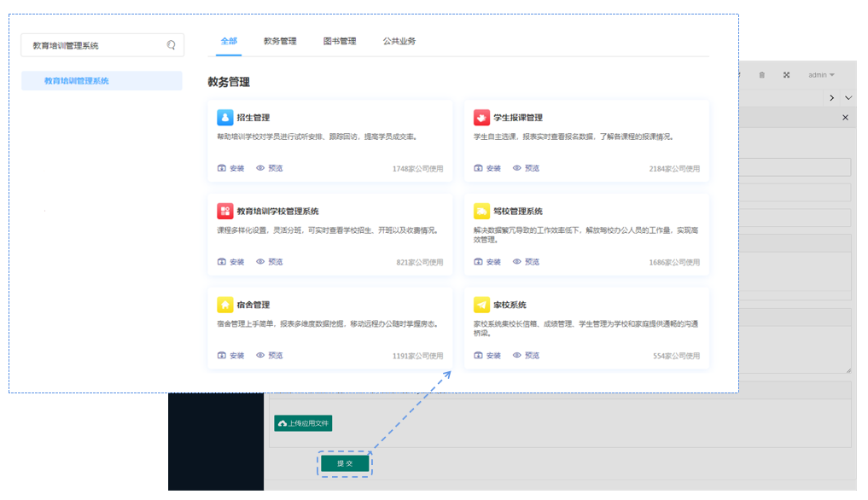868x500 pixels.
Task: Click the 上传应用文件 upload button
Action: [x=303, y=423]
